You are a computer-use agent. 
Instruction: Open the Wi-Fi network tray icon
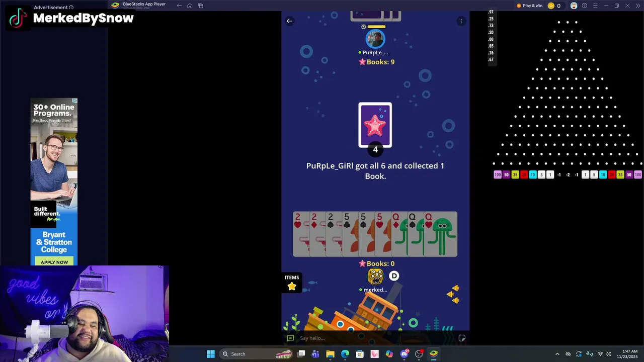tap(600, 354)
